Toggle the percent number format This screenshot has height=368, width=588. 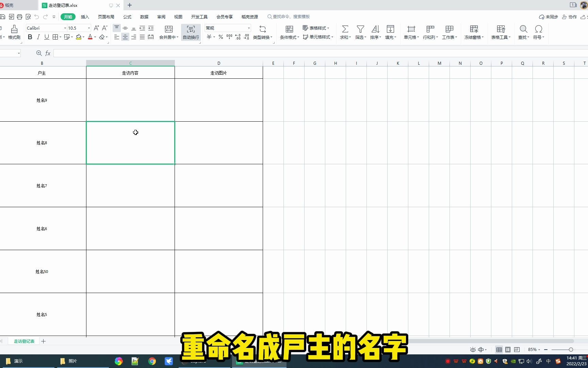(220, 37)
